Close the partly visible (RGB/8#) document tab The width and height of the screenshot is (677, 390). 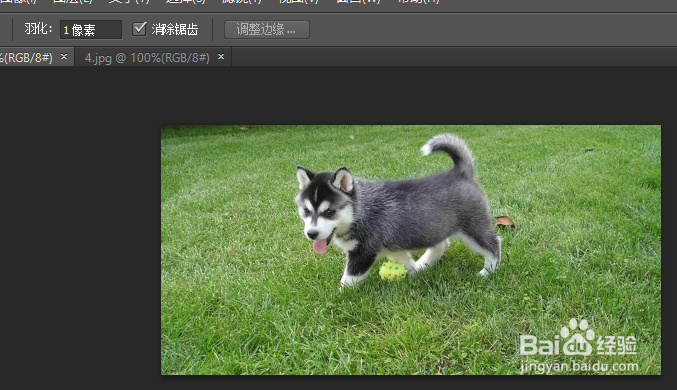tap(64, 57)
